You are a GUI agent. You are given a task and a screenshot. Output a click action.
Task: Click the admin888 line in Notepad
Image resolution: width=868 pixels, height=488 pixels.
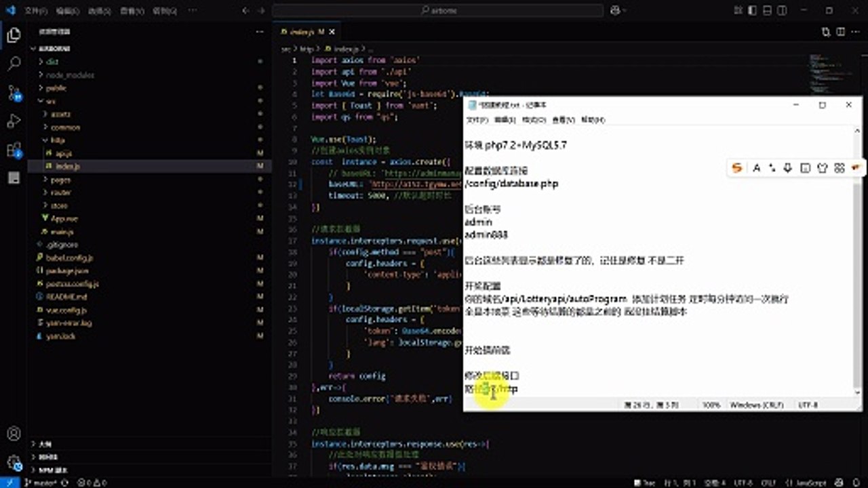tap(486, 235)
